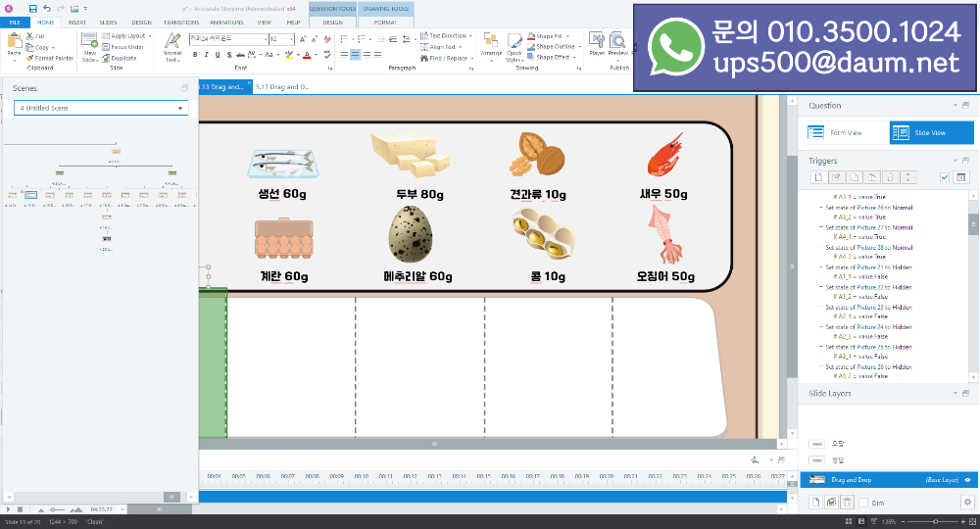
Task: Open the font name dropdown
Action: [x=266, y=39]
